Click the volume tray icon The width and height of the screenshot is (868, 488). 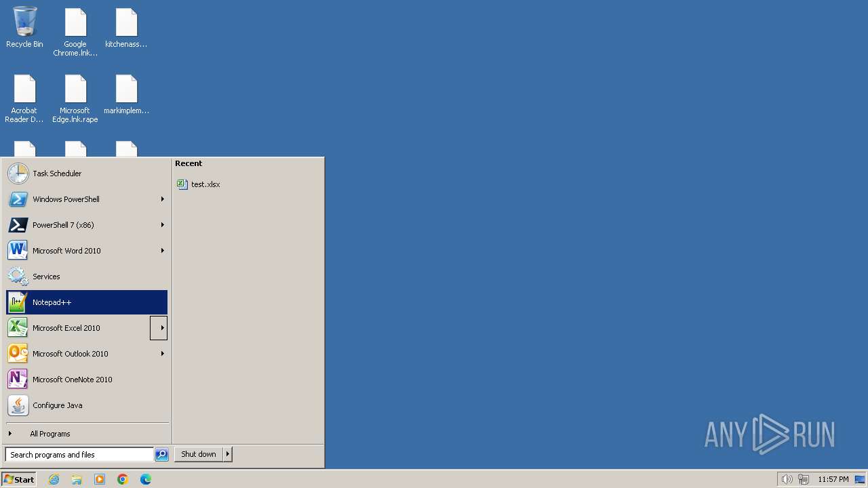click(x=787, y=479)
